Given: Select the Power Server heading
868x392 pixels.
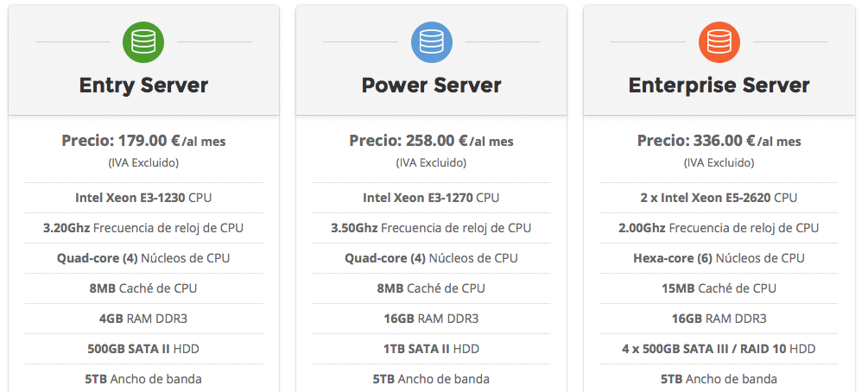Looking at the screenshot, I should [431, 85].
